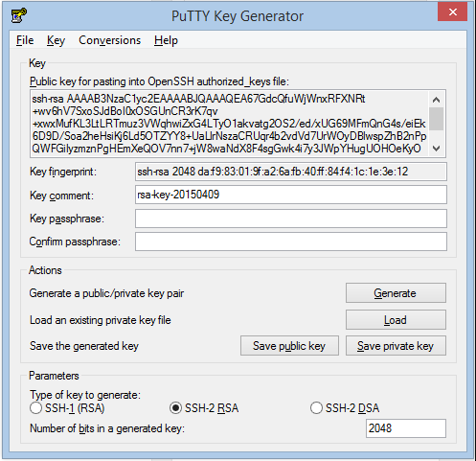
Task: Click the Load button
Action: [396, 319]
